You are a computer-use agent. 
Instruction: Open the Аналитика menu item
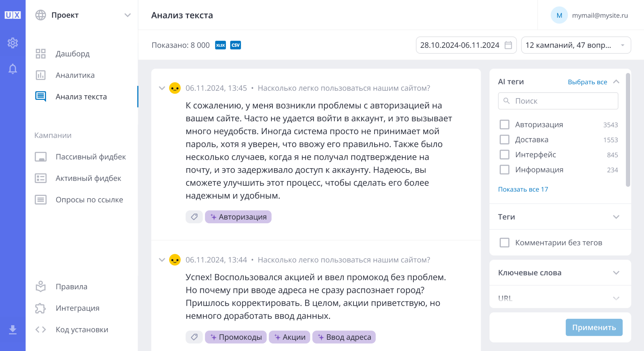[x=75, y=75]
